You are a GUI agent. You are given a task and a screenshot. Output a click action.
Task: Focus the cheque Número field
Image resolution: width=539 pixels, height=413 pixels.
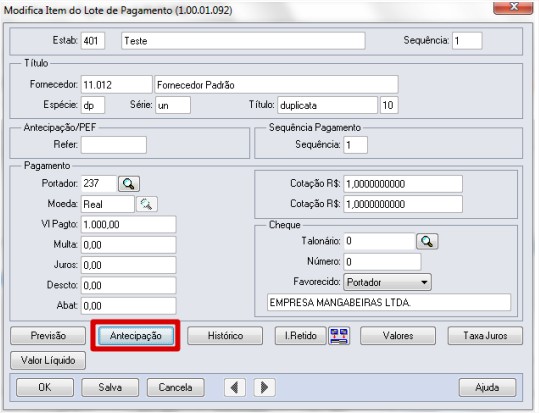382,262
